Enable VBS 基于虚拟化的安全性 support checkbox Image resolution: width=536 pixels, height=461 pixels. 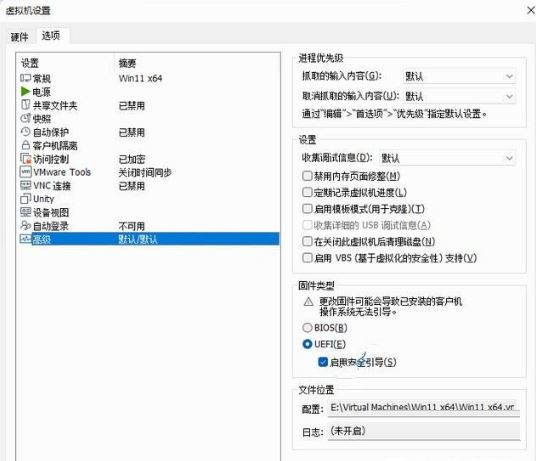pos(307,258)
